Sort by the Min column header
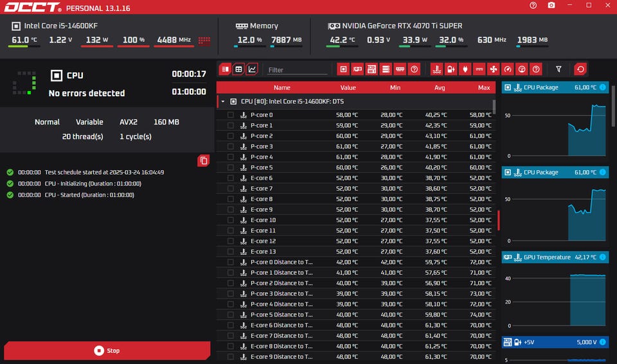The image size is (617, 364). tap(395, 88)
